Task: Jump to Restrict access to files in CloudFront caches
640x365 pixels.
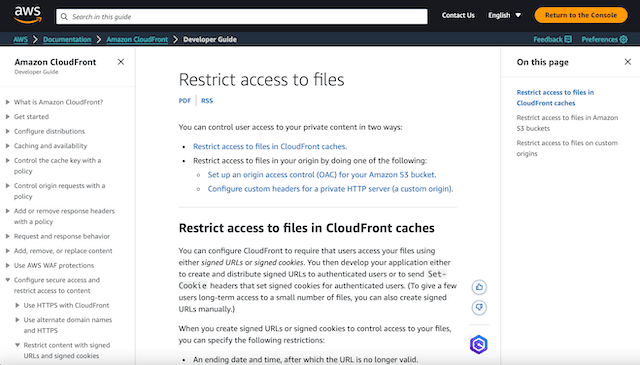Action: coord(555,98)
